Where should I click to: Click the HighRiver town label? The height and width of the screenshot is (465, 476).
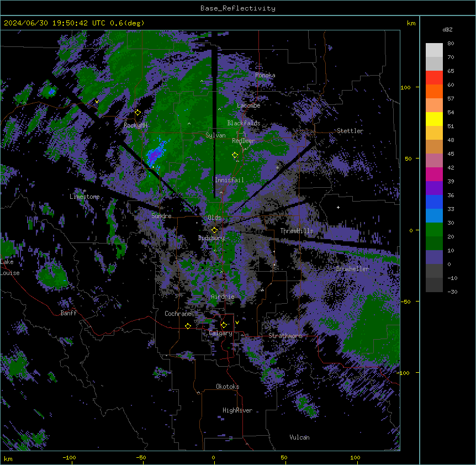click(x=237, y=410)
